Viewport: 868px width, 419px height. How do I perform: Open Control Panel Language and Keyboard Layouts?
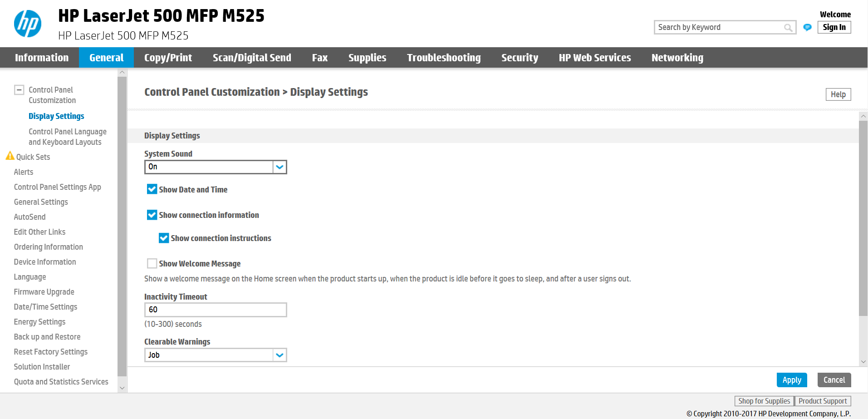[68, 137]
